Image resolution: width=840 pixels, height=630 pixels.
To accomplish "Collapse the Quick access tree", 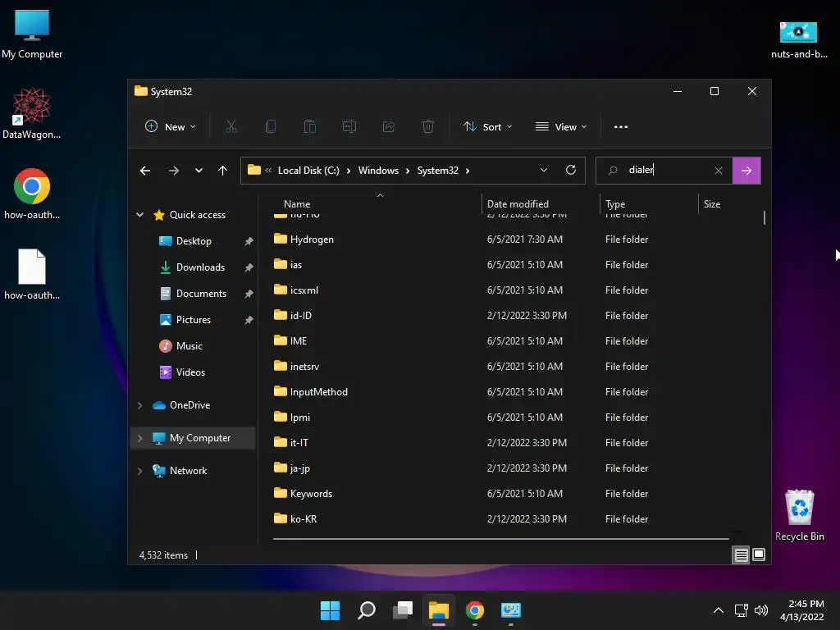I will pos(139,214).
